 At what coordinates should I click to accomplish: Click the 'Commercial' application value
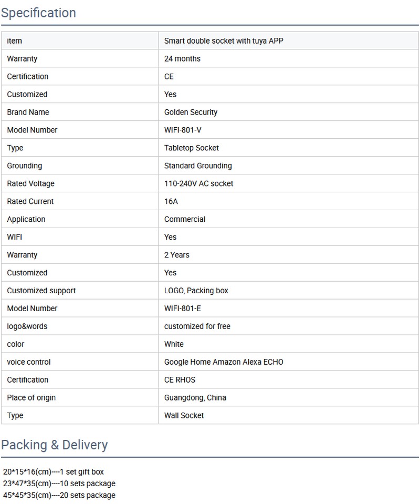point(185,220)
